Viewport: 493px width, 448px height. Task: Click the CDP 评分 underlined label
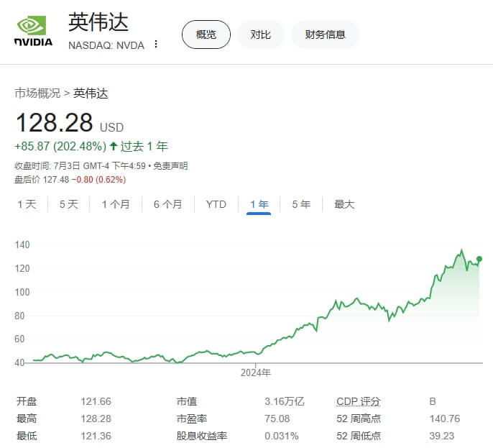click(x=359, y=401)
